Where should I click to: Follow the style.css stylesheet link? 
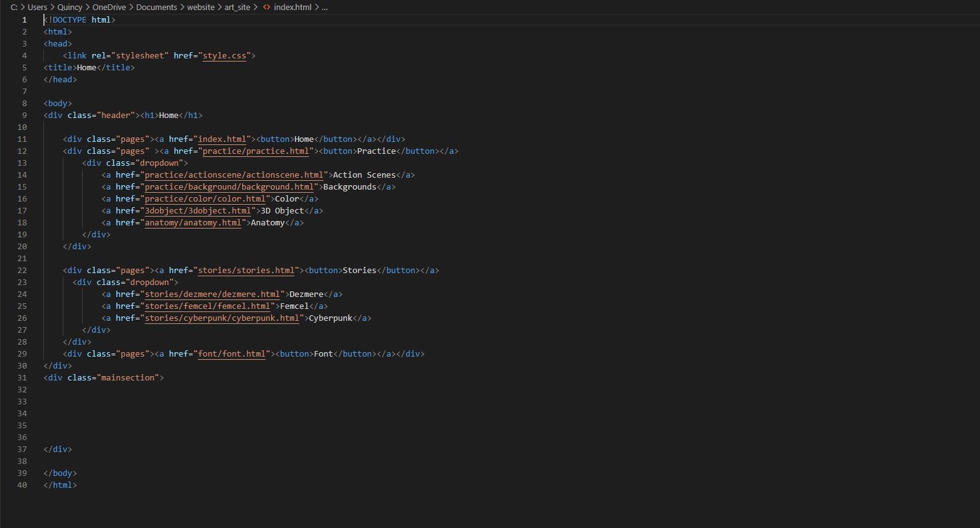coord(224,55)
